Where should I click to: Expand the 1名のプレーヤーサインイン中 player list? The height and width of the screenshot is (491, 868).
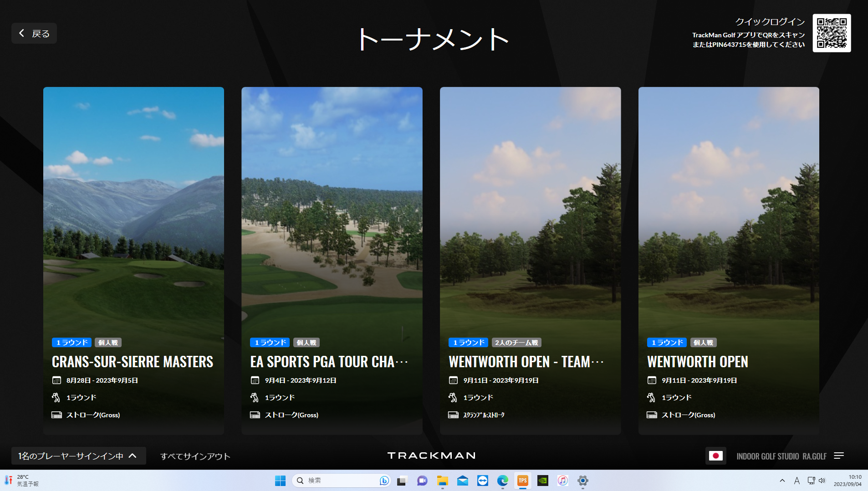tap(78, 456)
